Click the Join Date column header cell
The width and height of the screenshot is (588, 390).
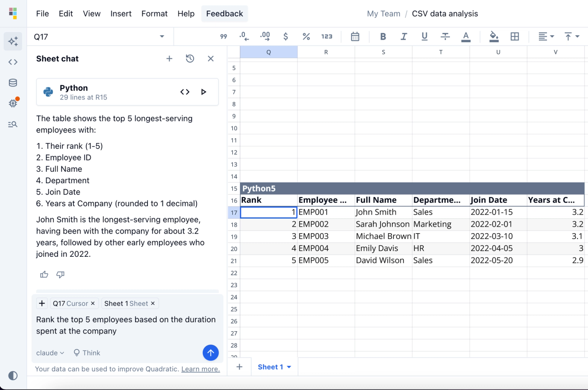498,200
